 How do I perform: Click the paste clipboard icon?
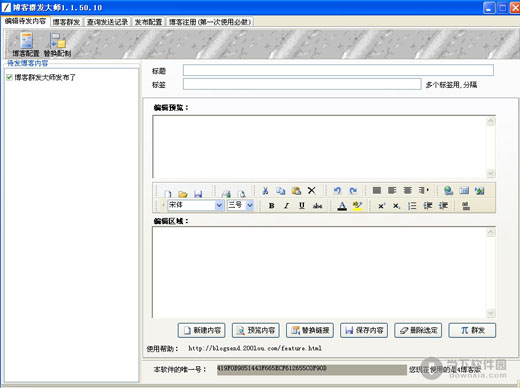pos(296,191)
